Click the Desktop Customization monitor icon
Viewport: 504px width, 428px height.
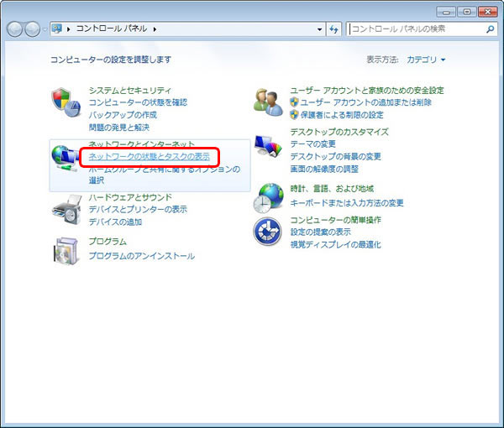click(269, 146)
